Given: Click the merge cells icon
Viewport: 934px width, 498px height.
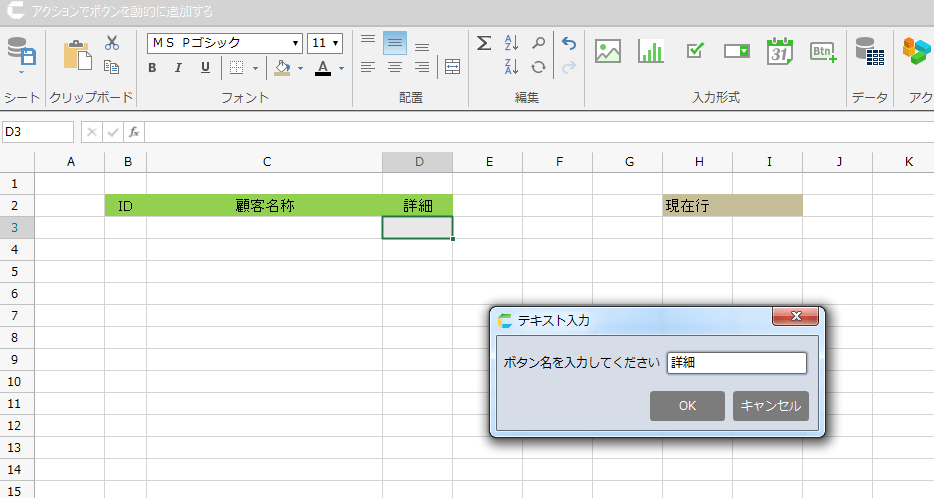Looking at the screenshot, I should click(x=453, y=67).
